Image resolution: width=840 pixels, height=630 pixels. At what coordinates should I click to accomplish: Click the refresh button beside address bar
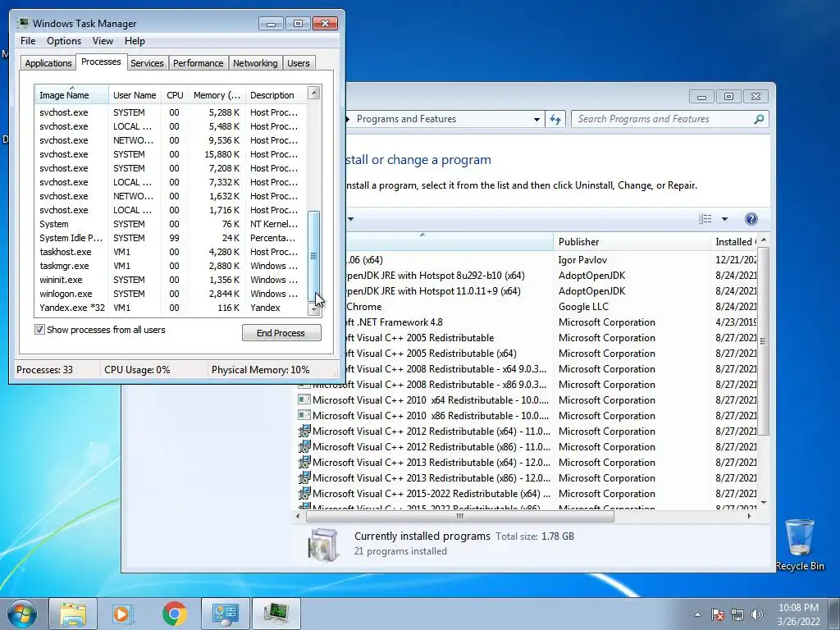tap(555, 119)
